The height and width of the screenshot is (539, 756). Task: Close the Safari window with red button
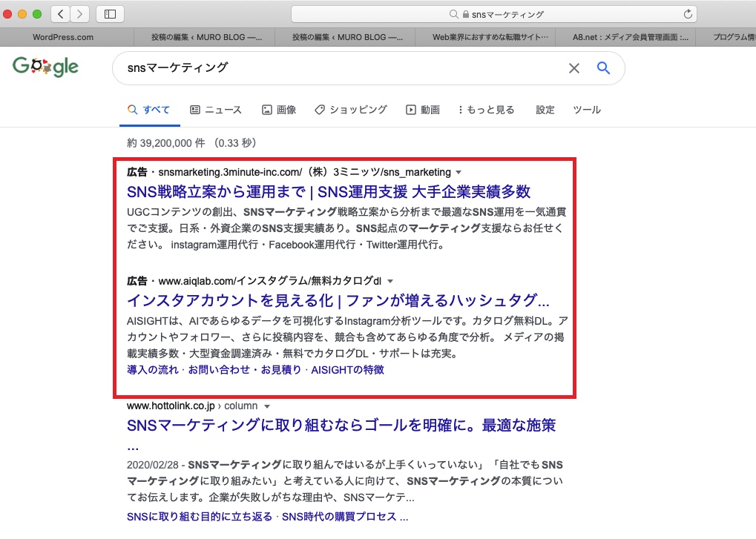pos(7,14)
